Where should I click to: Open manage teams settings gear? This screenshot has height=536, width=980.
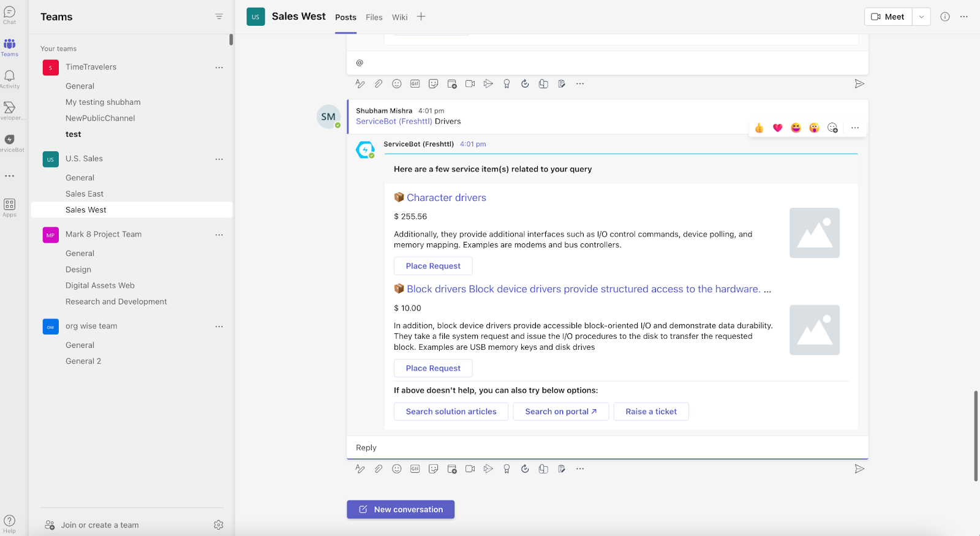click(x=219, y=525)
